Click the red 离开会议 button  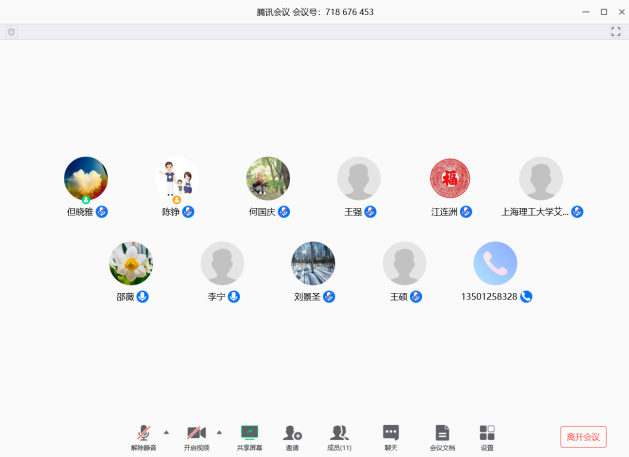[x=583, y=437]
